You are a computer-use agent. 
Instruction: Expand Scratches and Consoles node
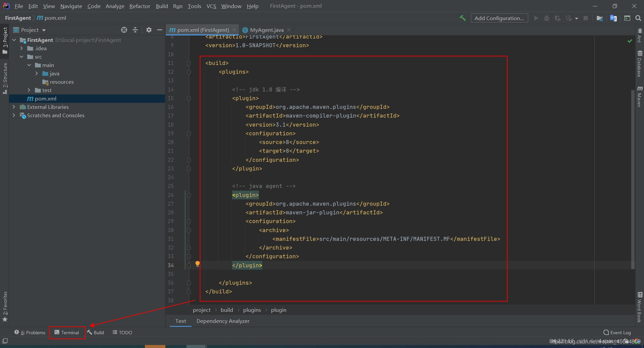coord(14,115)
